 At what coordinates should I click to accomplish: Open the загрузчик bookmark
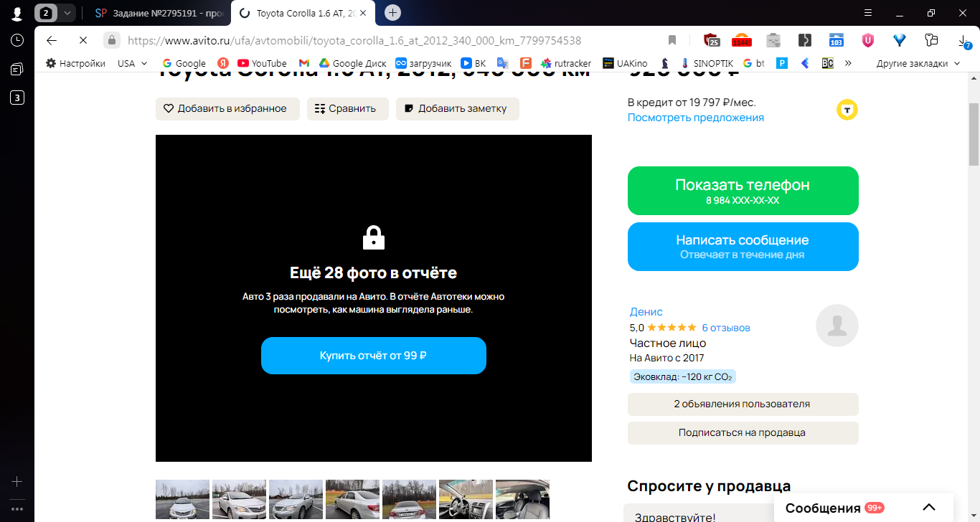[x=423, y=63]
